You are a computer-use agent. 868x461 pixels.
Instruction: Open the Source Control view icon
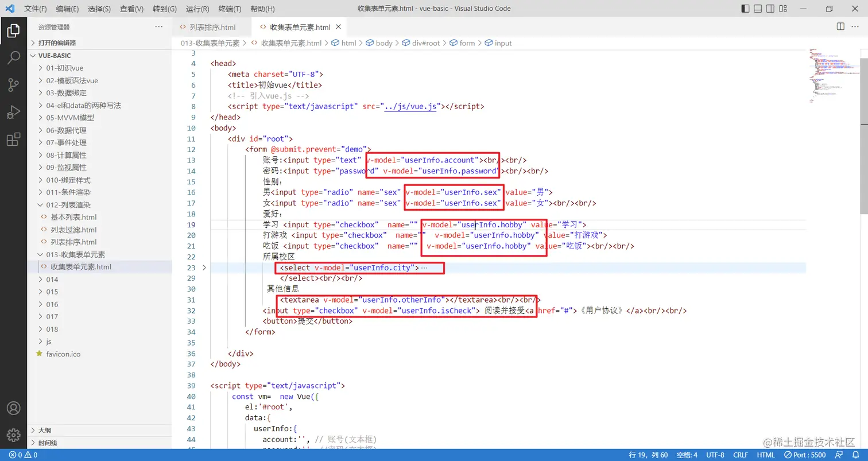13,85
